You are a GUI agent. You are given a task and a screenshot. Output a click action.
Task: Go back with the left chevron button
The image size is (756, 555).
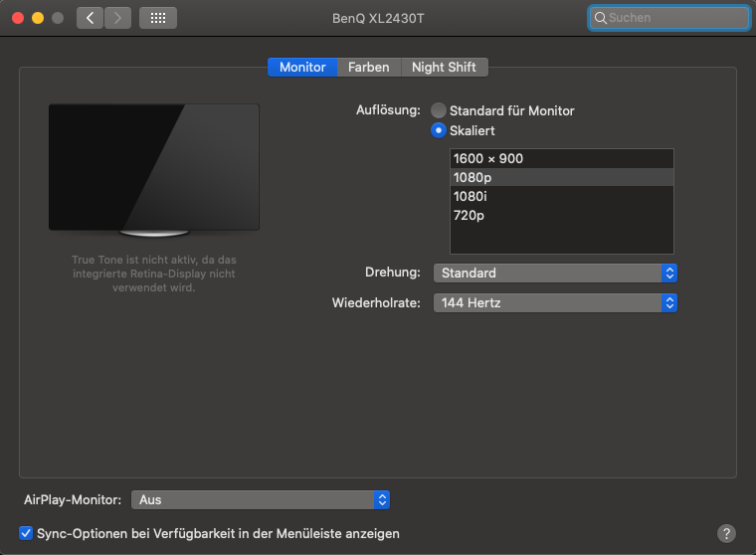[x=90, y=18]
